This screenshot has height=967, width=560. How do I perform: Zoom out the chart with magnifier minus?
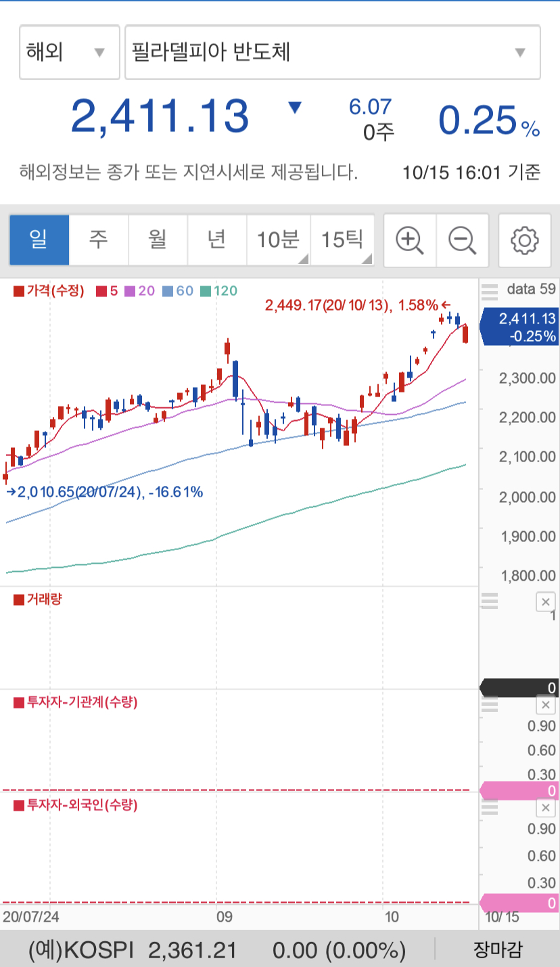(x=463, y=240)
